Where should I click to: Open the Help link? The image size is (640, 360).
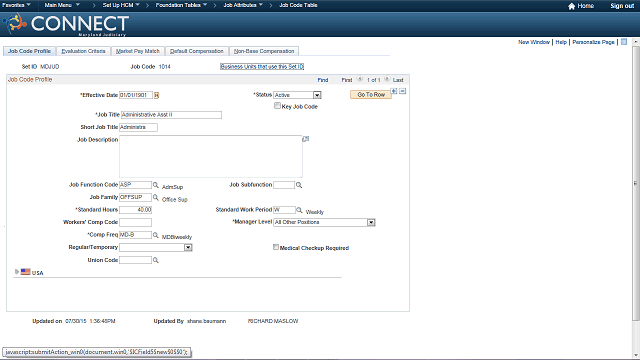561,42
